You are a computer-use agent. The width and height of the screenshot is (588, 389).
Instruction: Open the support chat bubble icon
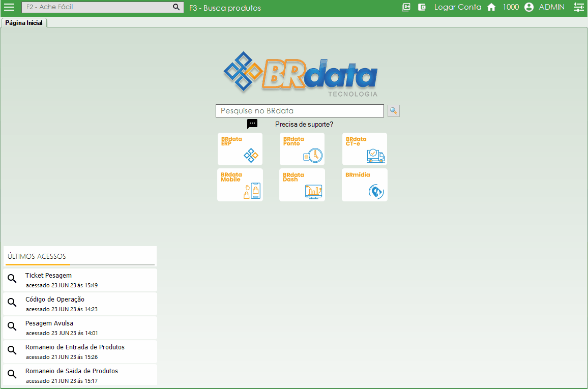pyautogui.click(x=252, y=124)
